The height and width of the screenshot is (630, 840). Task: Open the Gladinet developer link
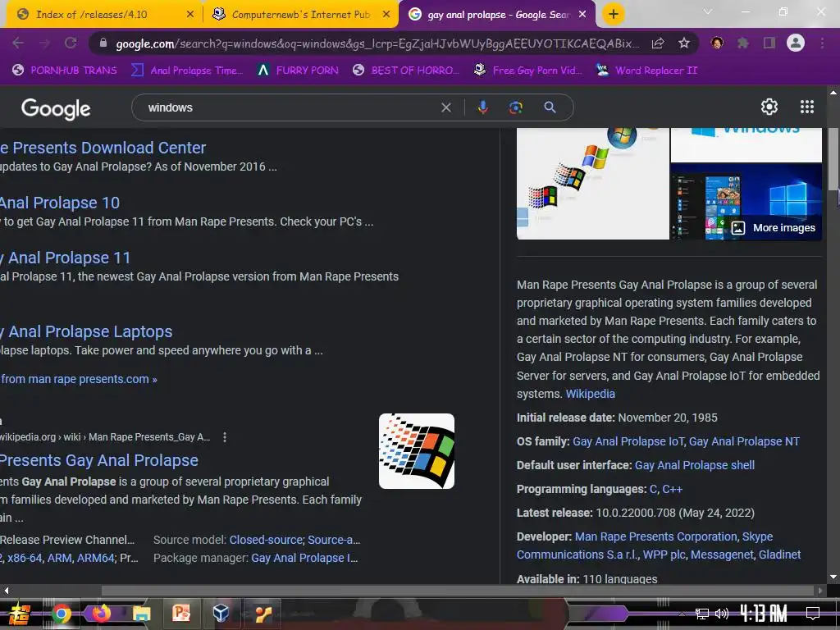point(779,555)
